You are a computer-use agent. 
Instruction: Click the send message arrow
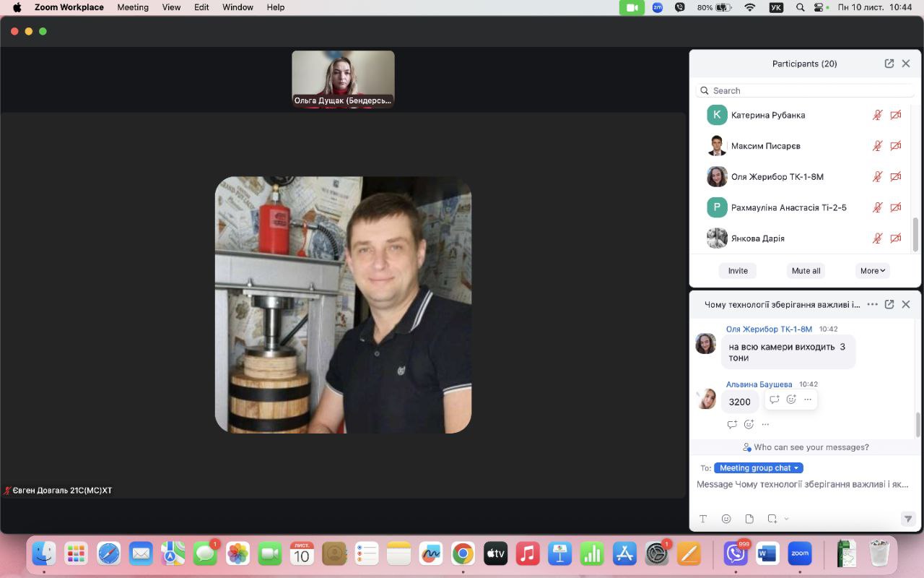pos(908,519)
